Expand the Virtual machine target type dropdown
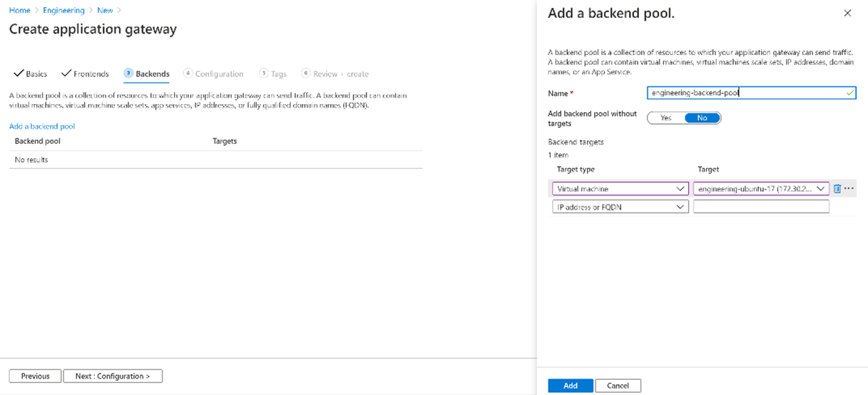The width and height of the screenshot is (868, 395). coord(620,189)
